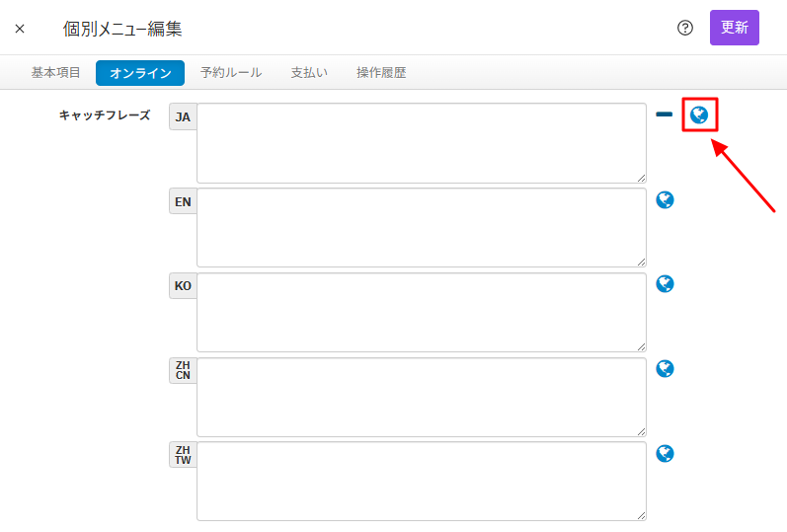Focus the ZH TW catchphrase text area
Image resolution: width=787 pixels, height=532 pixels.
coord(421,482)
